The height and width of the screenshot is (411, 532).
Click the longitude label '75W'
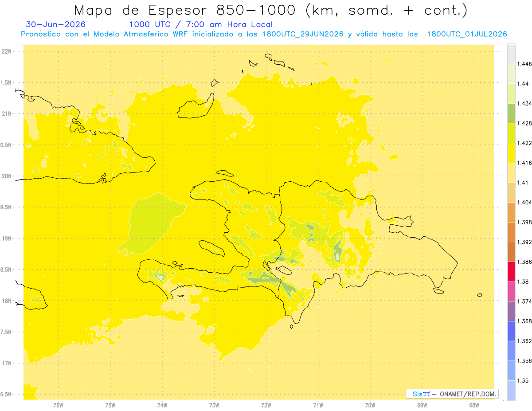click(110, 405)
